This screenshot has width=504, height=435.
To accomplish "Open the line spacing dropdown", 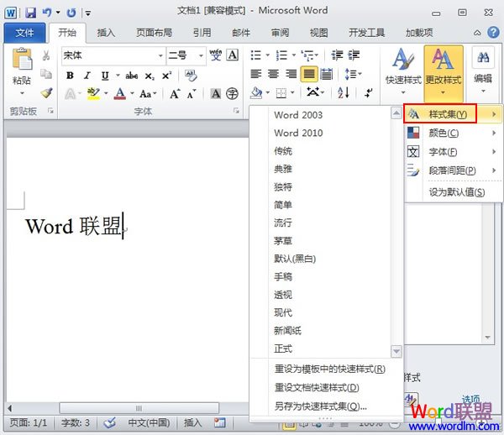I will 354,74.
